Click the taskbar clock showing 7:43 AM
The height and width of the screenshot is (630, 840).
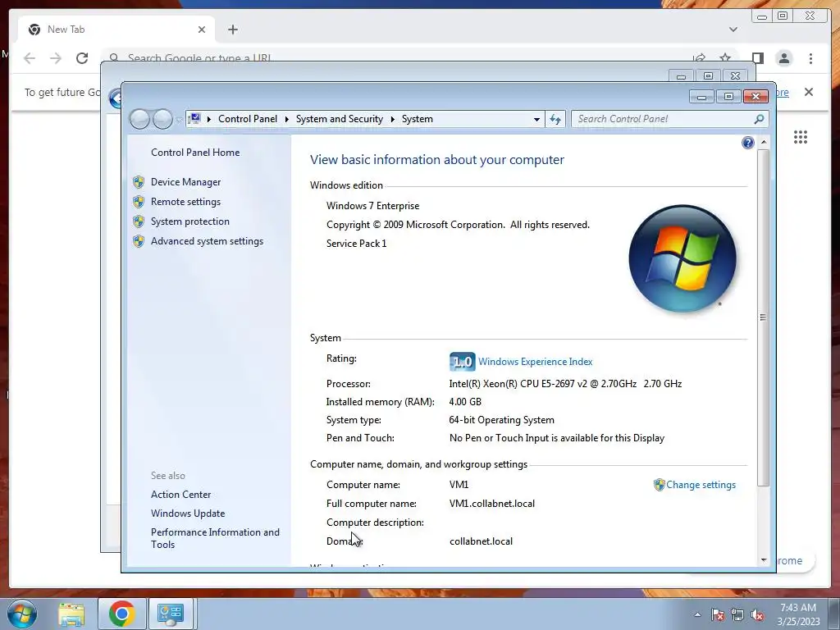pos(798,614)
